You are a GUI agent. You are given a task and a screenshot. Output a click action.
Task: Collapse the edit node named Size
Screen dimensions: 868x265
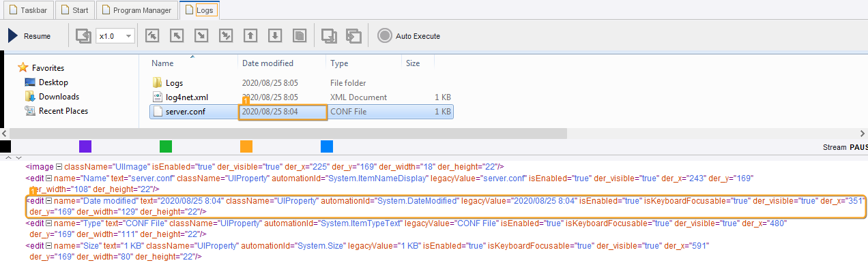click(48, 246)
